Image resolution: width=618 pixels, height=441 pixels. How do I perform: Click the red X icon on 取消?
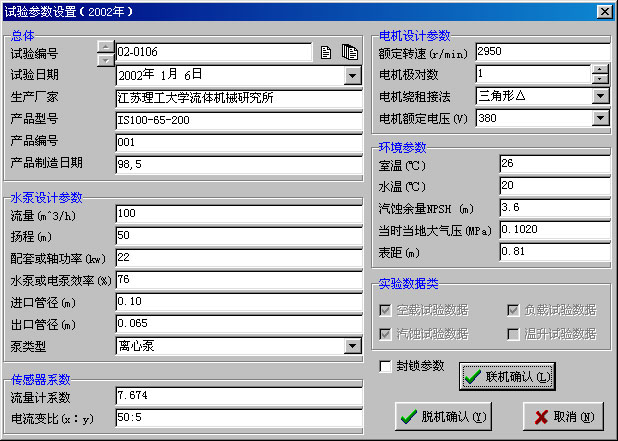click(541, 417)
